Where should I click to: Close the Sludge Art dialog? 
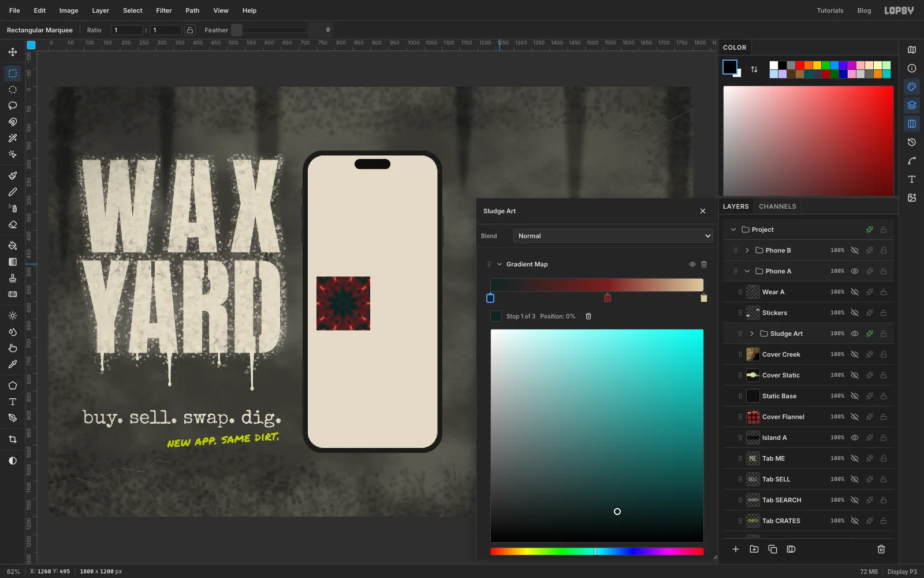click(x=703, y=211)
